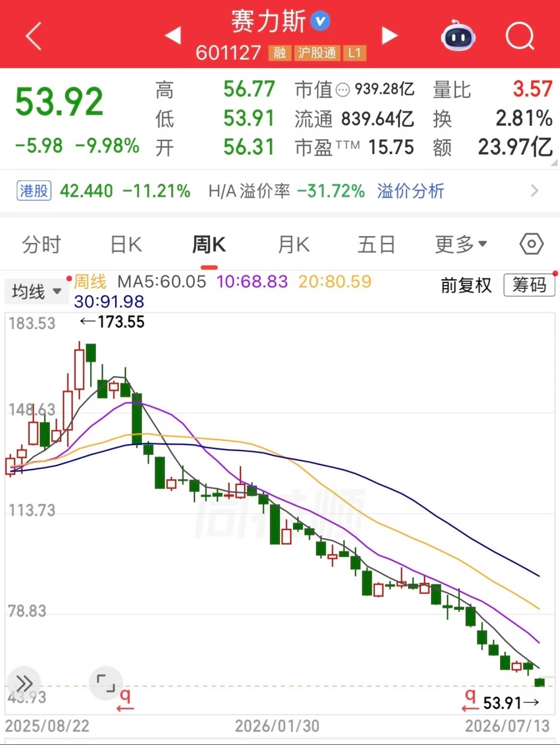This screenshot has width=560, height=745.
Task: Tap the 筹码 button
Action: point(529,285)
